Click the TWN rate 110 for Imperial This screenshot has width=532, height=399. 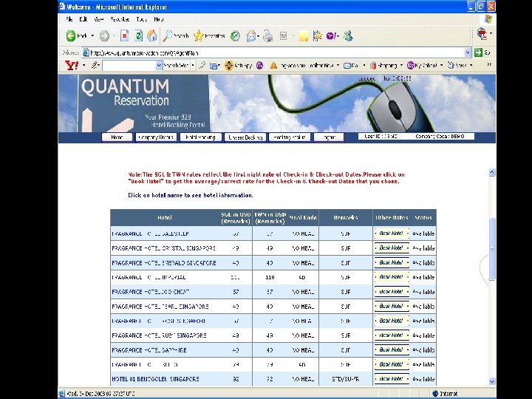point(270,277)
